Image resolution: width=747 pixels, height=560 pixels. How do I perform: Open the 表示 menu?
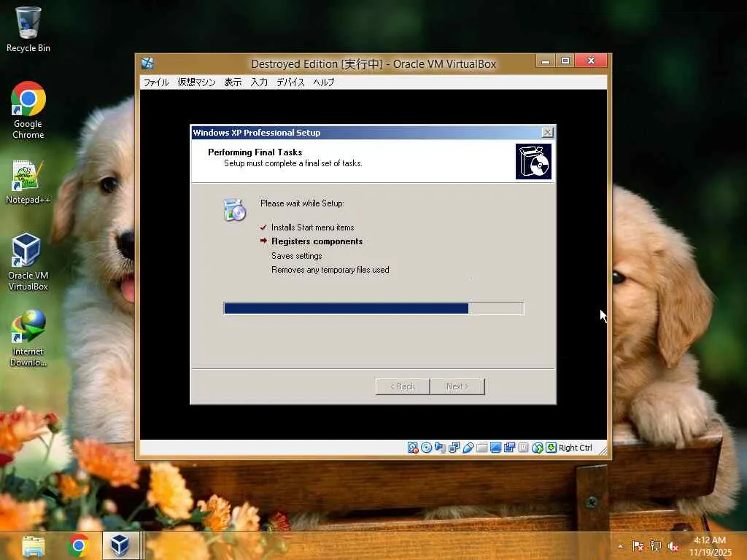tap(233, 82)
